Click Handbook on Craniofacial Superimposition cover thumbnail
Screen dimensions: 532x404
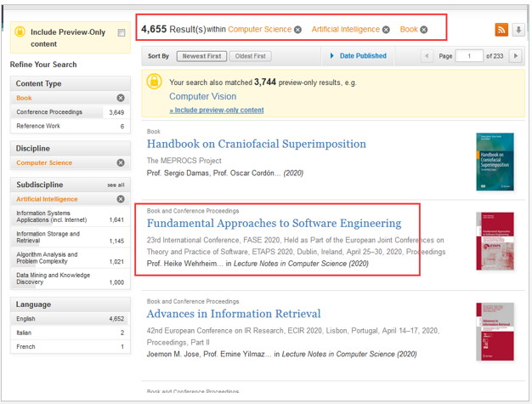click(x=495, y=162)
